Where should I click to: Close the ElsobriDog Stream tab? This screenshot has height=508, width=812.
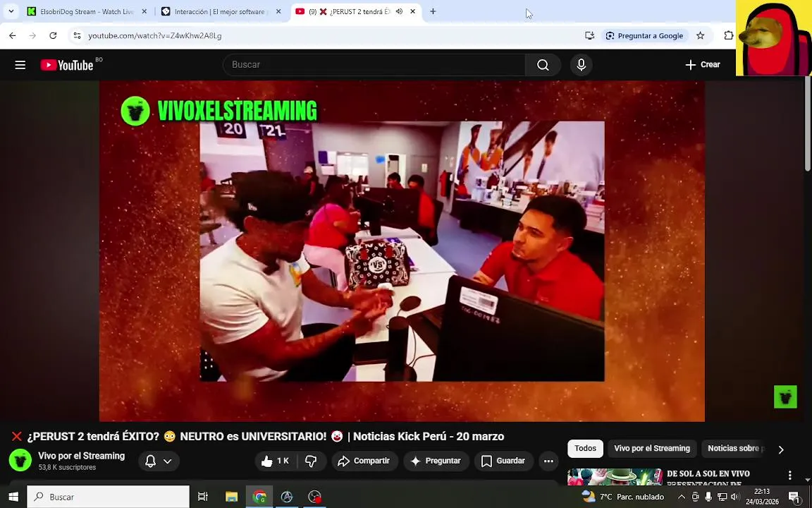144,11
